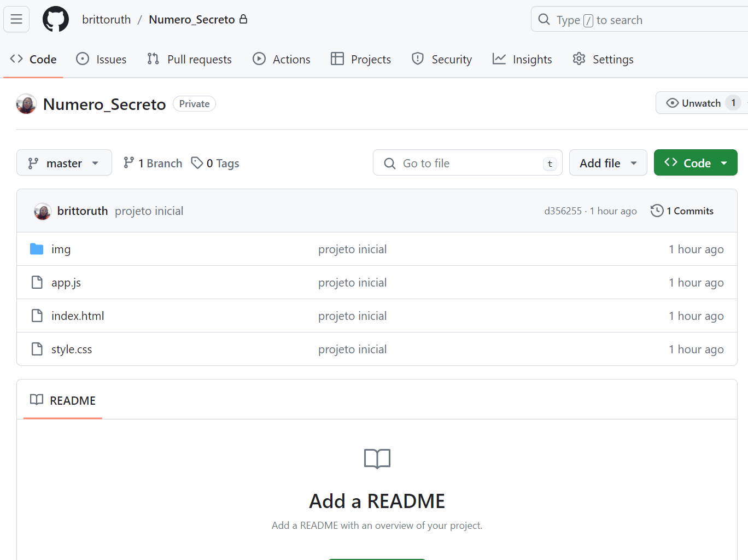Open repository Settings tab
The image size is (748, 560).
tap(603, 59)
